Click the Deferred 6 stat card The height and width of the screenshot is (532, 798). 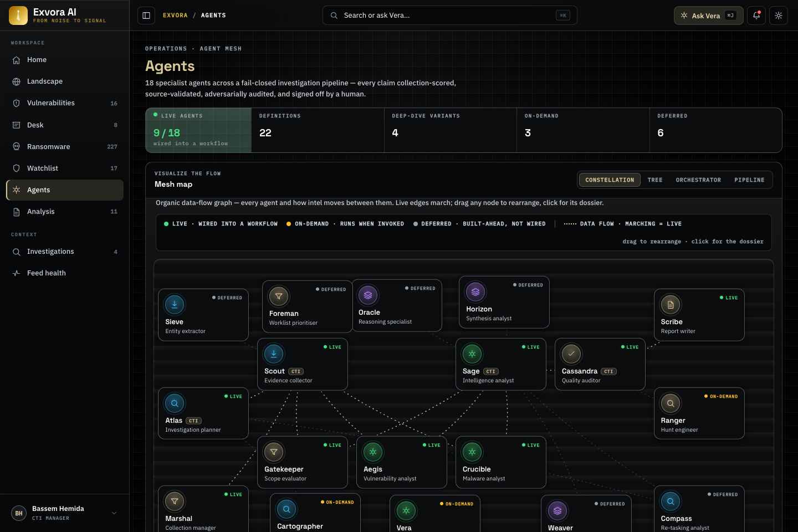click(715, 130)
